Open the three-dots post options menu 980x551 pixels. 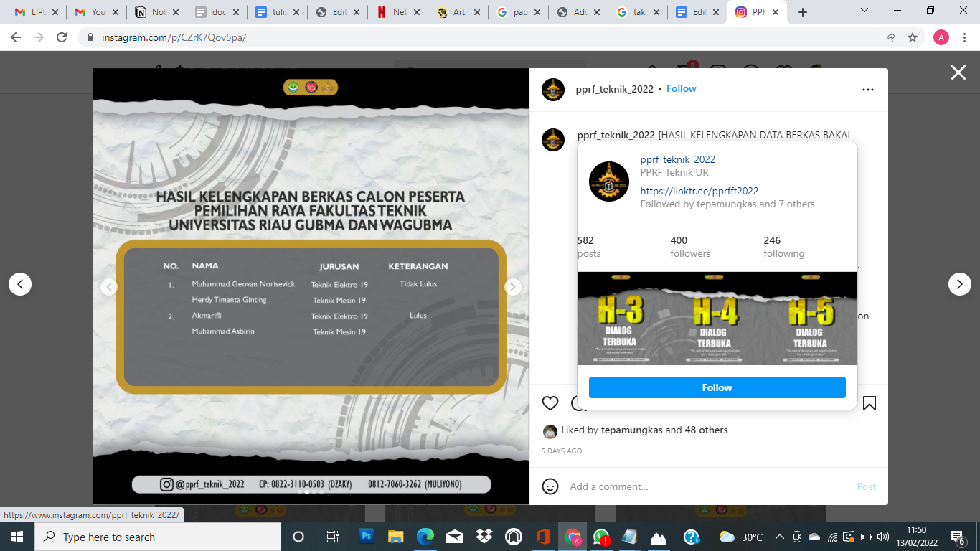[868, 90]
